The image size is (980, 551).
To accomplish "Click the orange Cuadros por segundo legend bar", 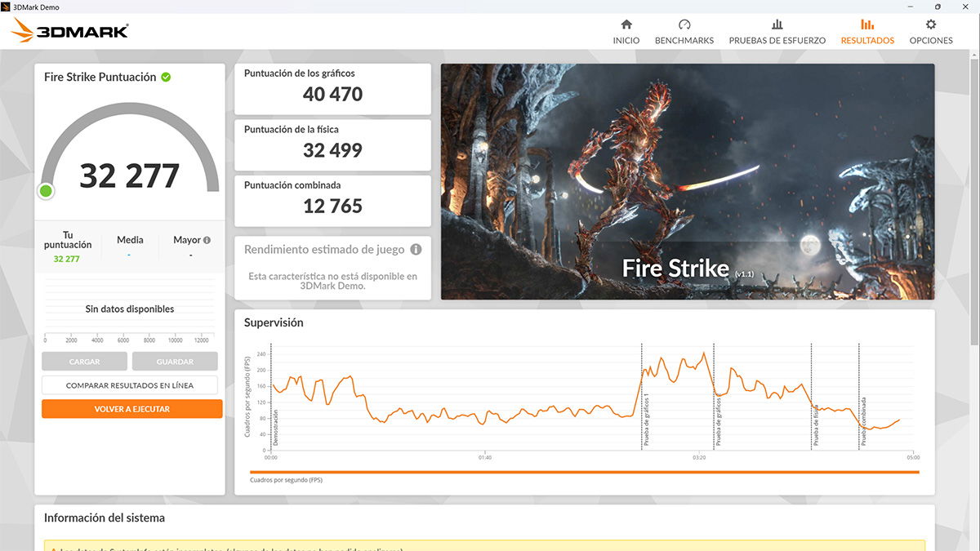I will click(585, 472).
